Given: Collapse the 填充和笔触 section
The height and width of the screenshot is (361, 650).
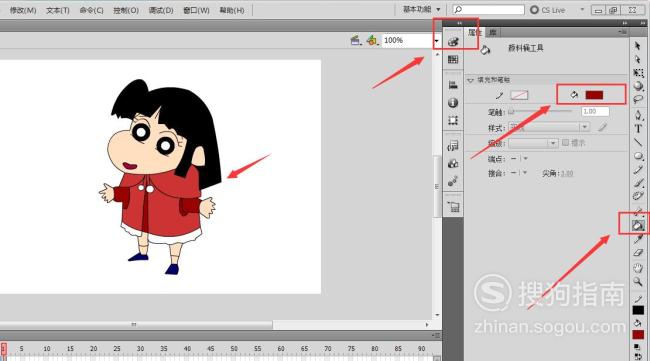Looking at the screenshot, I should coord(470,80).
